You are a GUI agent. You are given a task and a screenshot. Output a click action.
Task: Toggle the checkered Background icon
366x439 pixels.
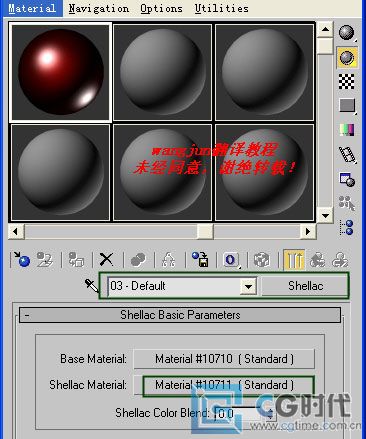[x=347, y=81]
